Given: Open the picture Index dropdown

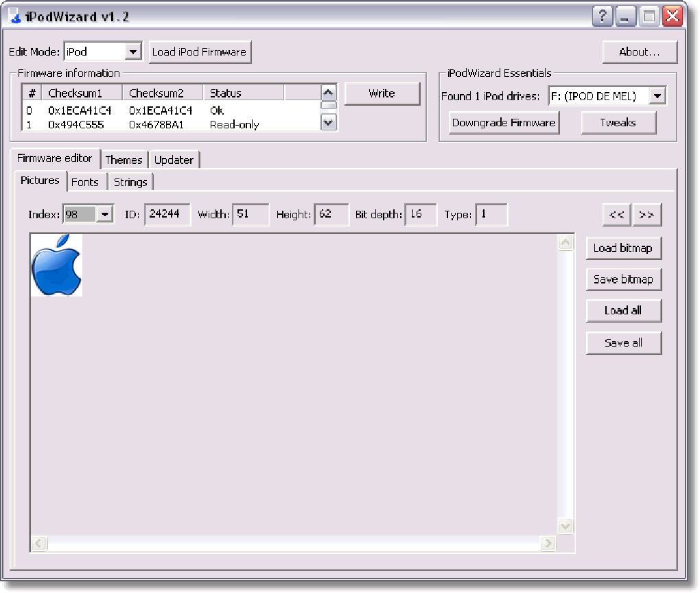Looking at the screenshot, I should (x=105, y=214).
